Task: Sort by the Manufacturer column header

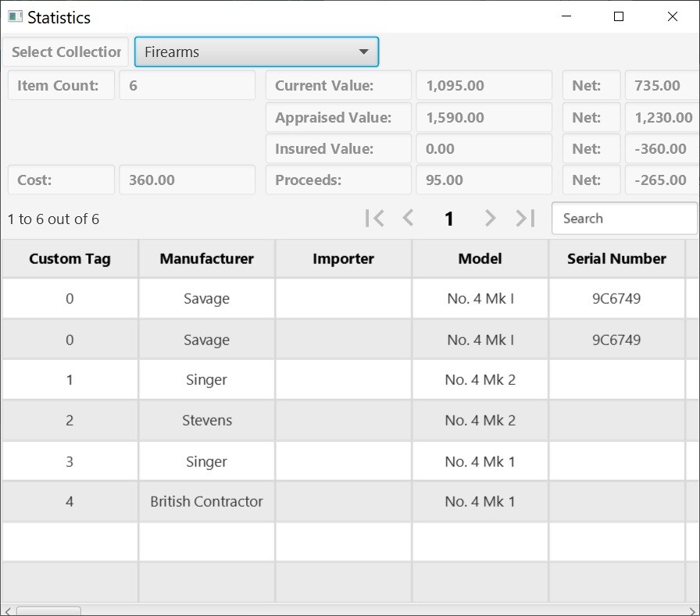Action: pos(205,258)
